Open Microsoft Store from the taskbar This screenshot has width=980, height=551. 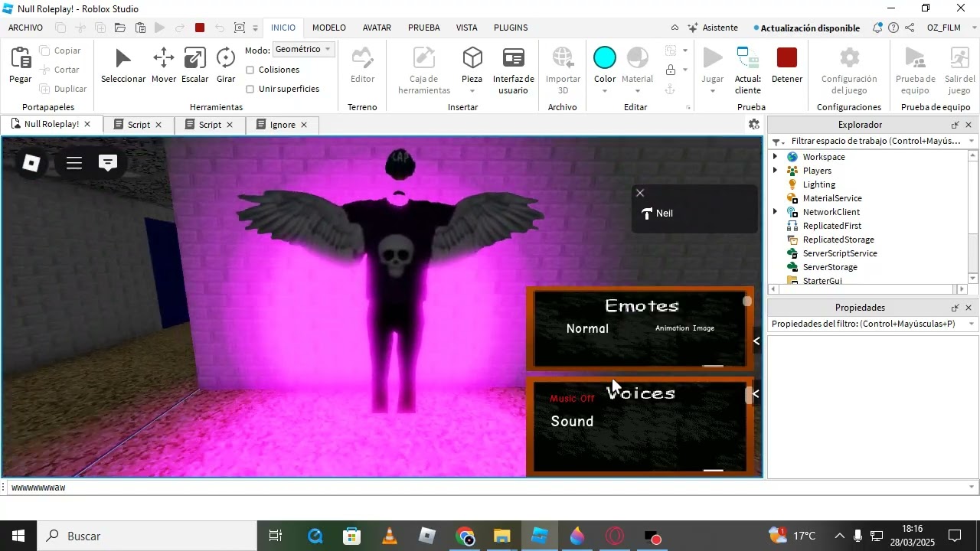pos(352,536)
